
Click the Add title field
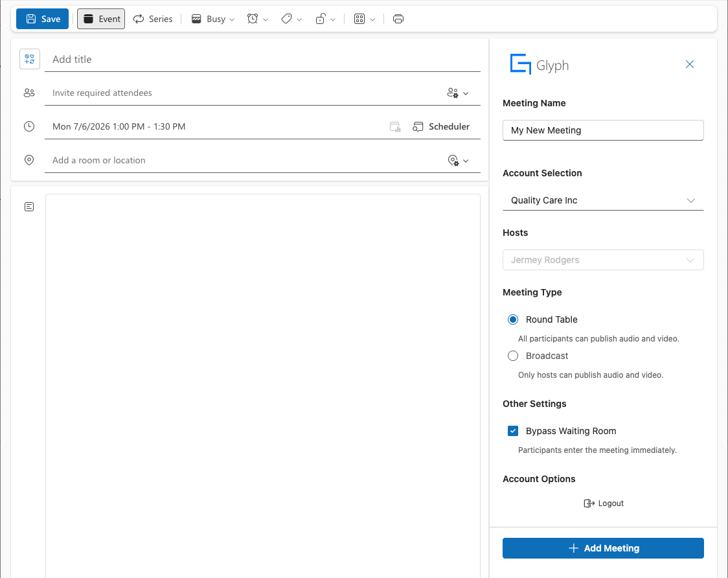tap(262, 60)
